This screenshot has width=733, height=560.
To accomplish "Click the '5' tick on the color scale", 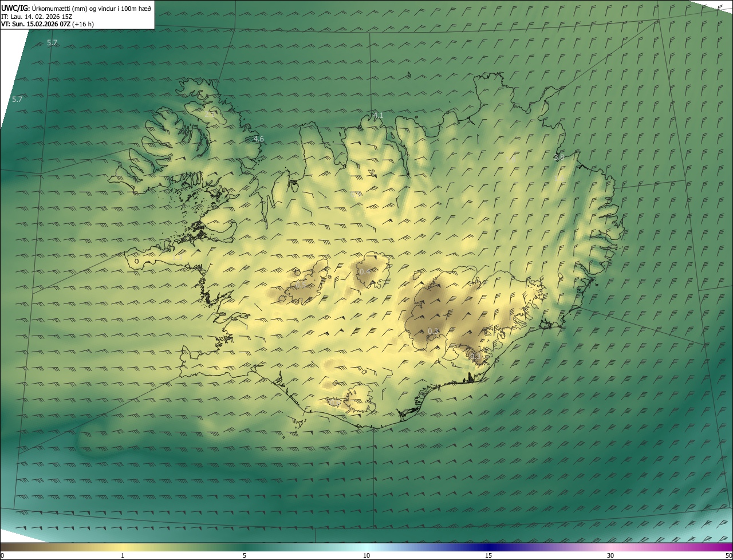I will coord(245,555).
